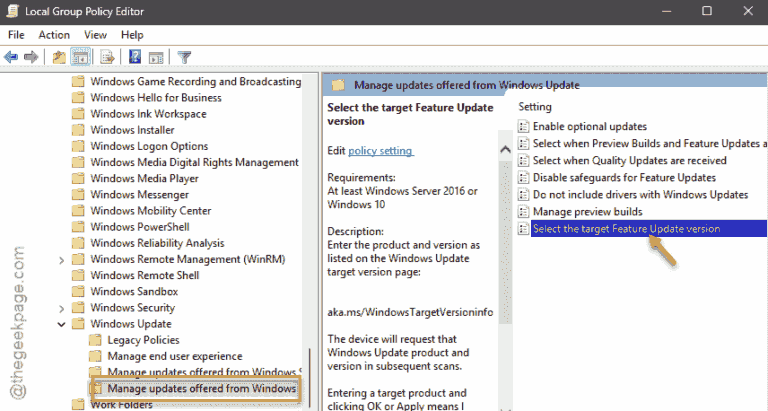Maximize the Local Group Policy Editor window
Image resolution: width=768 pixels, height=411 pixels.
click(x=707, y=11)
